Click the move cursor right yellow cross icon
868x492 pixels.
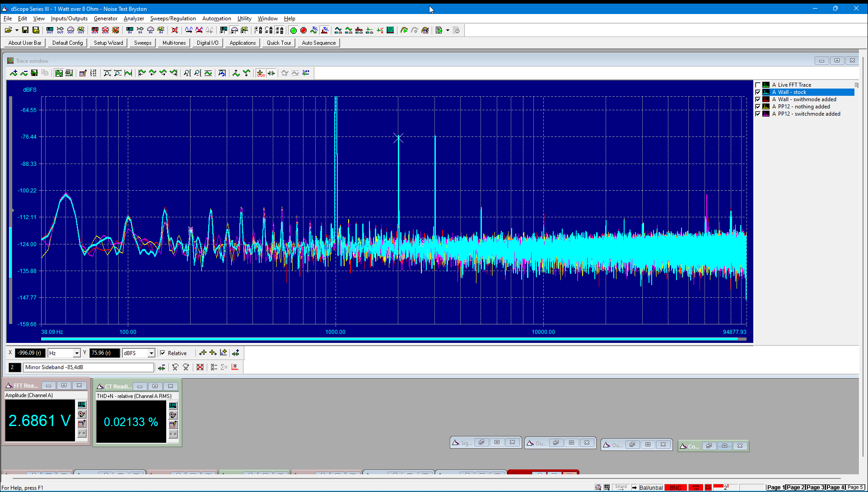213,353
